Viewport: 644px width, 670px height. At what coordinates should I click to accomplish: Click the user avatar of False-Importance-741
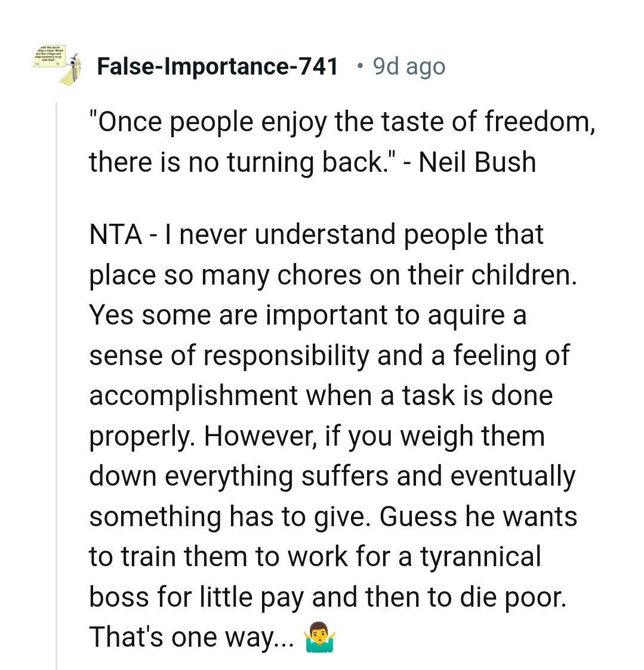click(57, 64)
